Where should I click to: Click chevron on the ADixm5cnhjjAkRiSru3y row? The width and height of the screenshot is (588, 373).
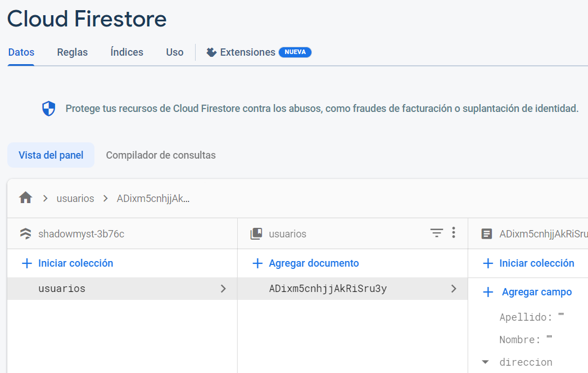click(x=454, y=289)
